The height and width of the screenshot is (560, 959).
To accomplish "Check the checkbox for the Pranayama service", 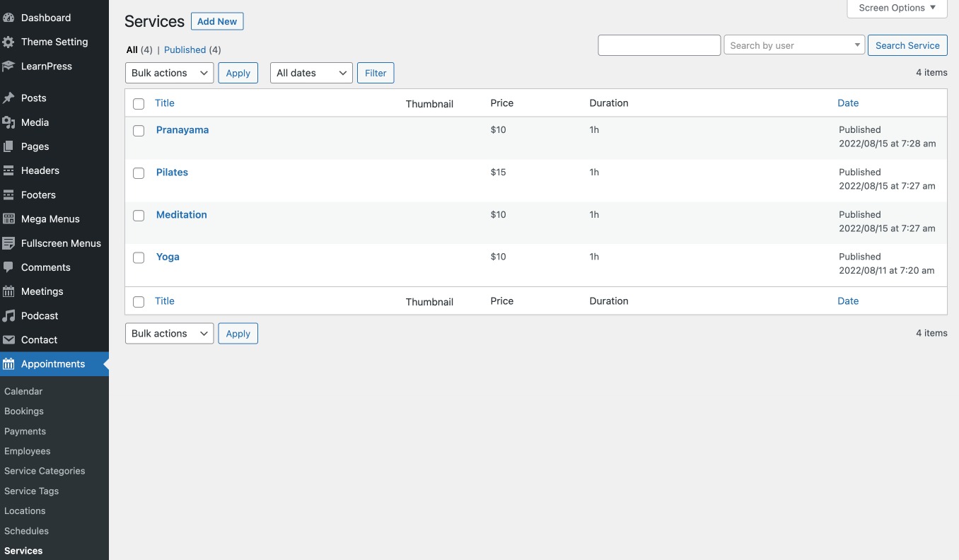I will [138, 131].
